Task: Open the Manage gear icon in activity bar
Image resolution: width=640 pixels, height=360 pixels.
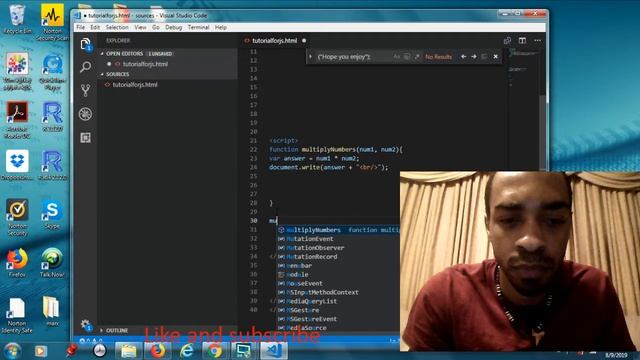Action: click(x=85, y=325)
